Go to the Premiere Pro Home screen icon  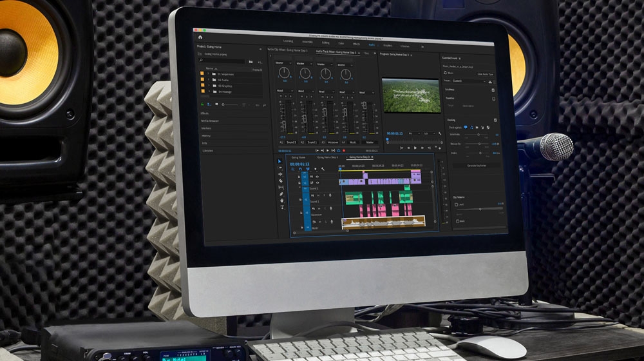(200, 37)
